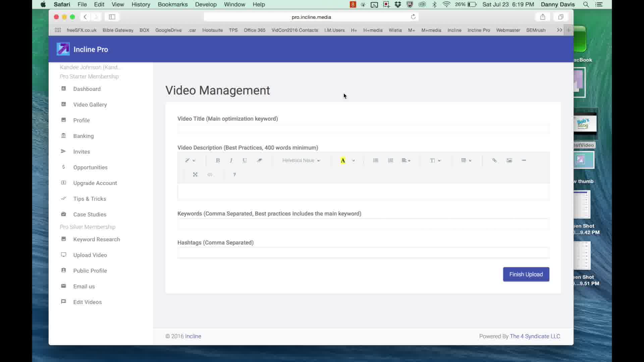Insert a picture in the description

pyautogui.click(x=509, y=161)
